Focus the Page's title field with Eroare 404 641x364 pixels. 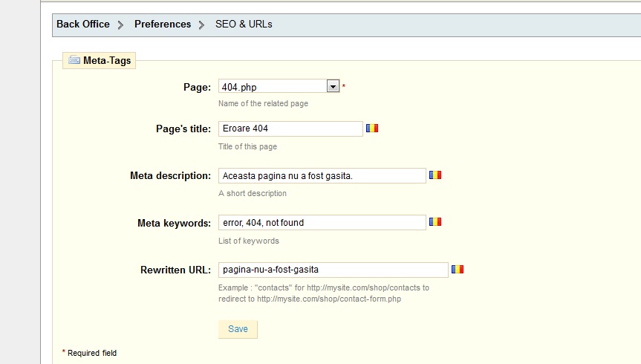point(290,129)
